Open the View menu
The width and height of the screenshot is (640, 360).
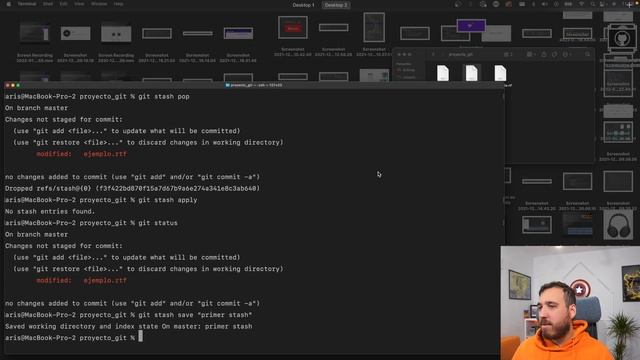pyautogui.click(x=79, y=4)
